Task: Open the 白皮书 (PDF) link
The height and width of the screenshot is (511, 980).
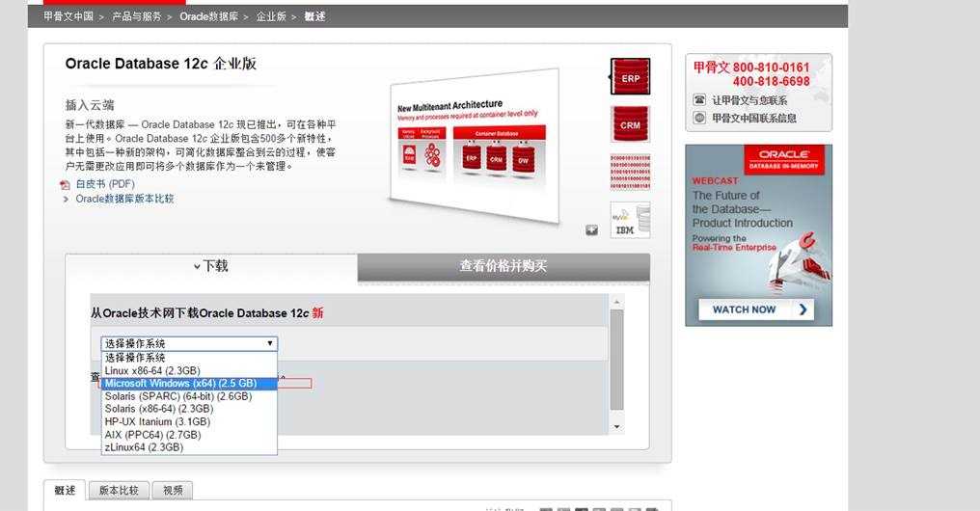Action: point(105,184)
